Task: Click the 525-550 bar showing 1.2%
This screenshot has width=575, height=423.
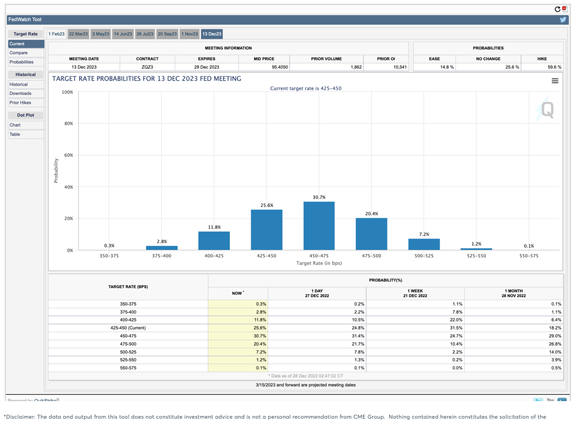Action: coord(476,249)
